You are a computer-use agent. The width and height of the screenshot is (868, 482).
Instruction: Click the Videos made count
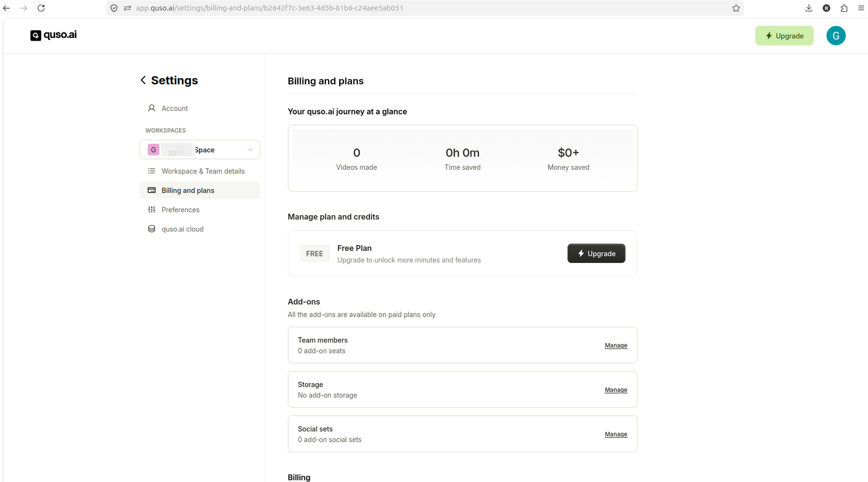[356, 153]
